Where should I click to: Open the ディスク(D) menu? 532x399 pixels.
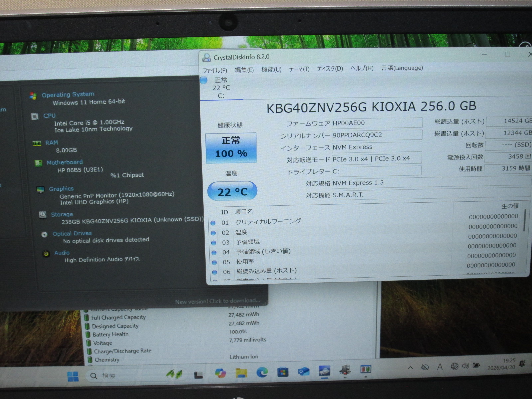pos(330,69)
